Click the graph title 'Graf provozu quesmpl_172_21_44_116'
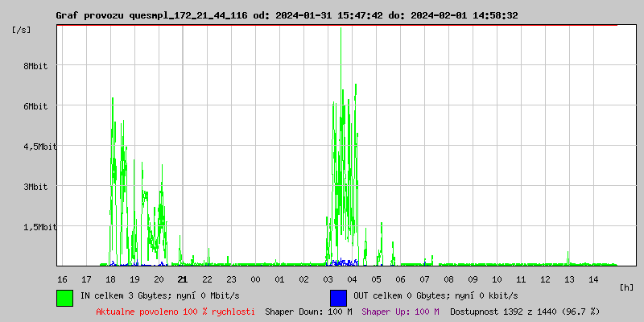The width and height of the screenshot is (644, 322). coord(151,15)
